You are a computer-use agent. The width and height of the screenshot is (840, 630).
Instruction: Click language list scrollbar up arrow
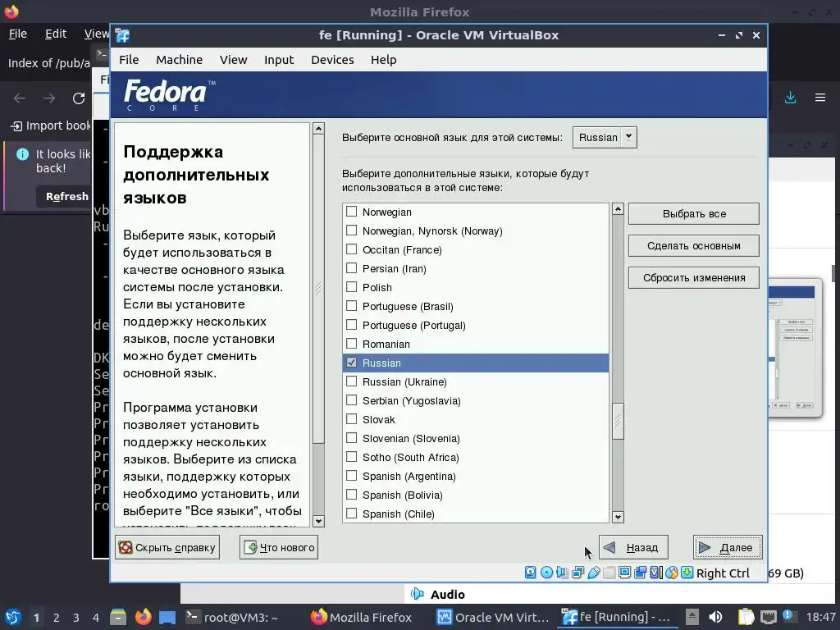click(x=618, y=209)
